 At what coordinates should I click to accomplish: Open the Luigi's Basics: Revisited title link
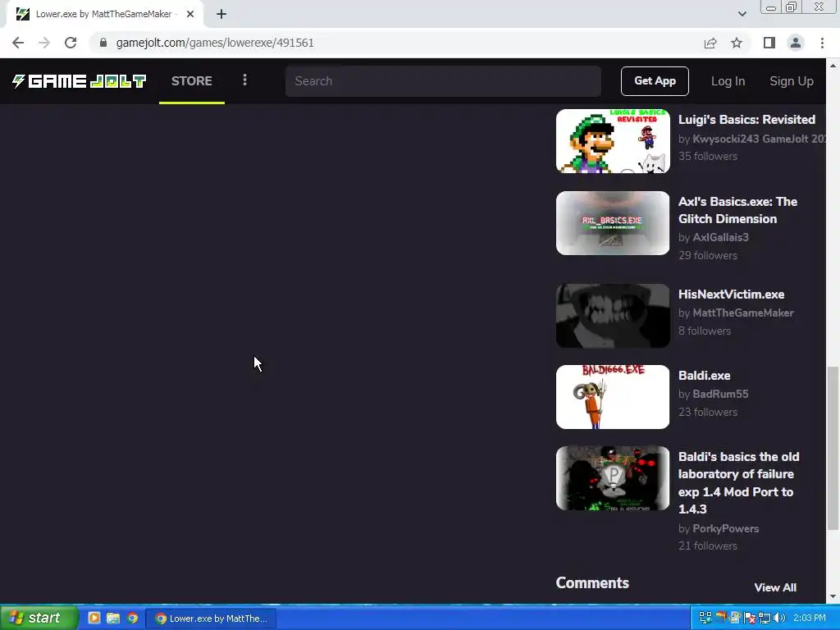tap(746, 120)
